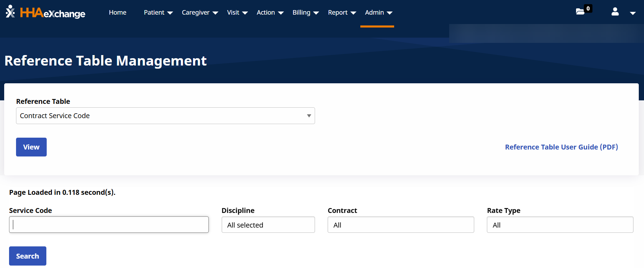Open the Reference Table dropdown
Screen dimensions: 644x268
pos(165,116)
